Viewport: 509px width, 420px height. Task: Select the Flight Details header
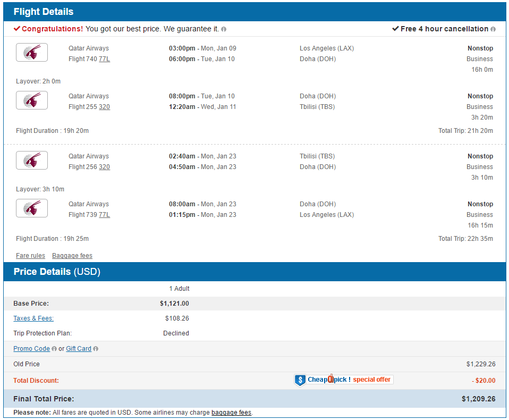(44, 12)
